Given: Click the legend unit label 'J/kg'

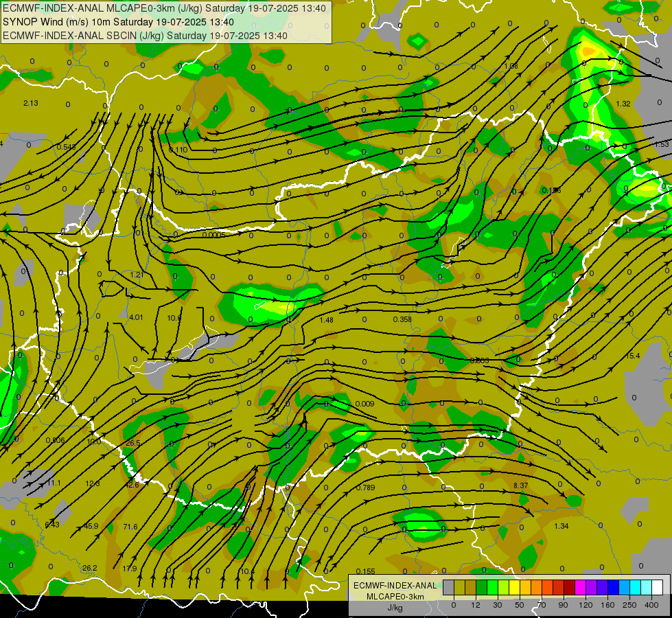Looking at the screenshot, I should click(x=395, y=608).
